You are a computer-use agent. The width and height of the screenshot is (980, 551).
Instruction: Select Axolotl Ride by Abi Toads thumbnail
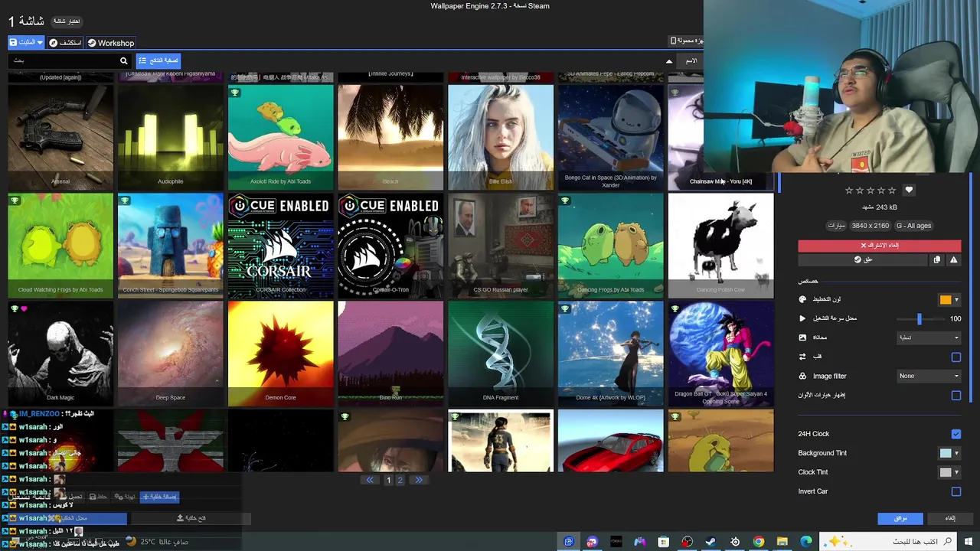click(280, 136)
